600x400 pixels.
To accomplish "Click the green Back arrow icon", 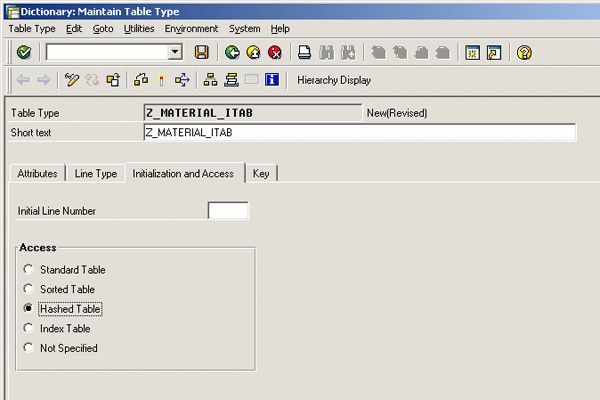I will (x=232, y=52).
